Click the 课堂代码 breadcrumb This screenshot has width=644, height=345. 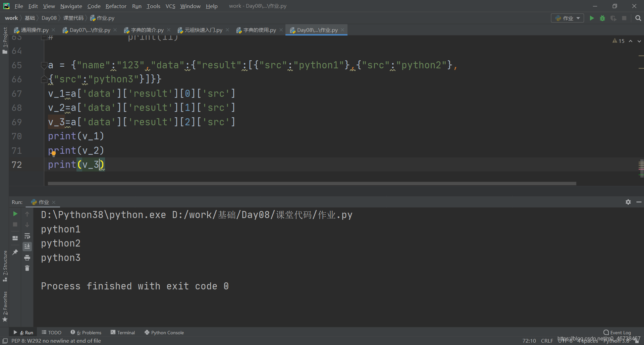(x=73, y=18)
